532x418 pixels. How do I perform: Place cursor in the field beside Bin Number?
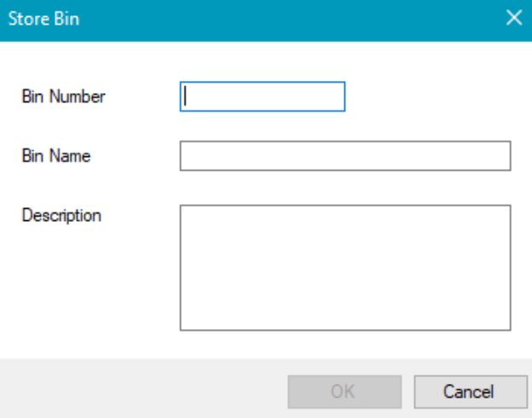[262, 96]
